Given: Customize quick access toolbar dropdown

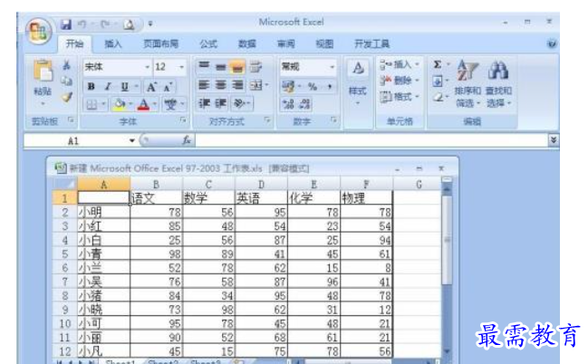Looking at the screenshot, I should coord(150,24).
